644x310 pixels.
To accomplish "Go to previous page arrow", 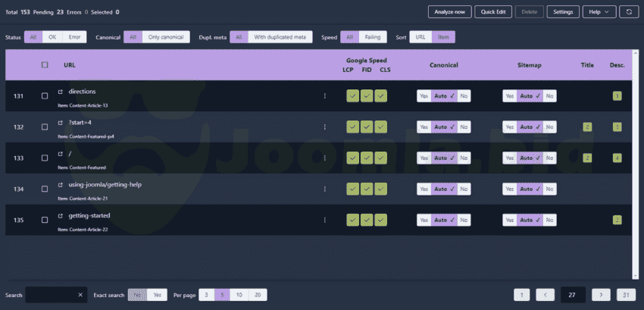I will click(x=546, y=295).
